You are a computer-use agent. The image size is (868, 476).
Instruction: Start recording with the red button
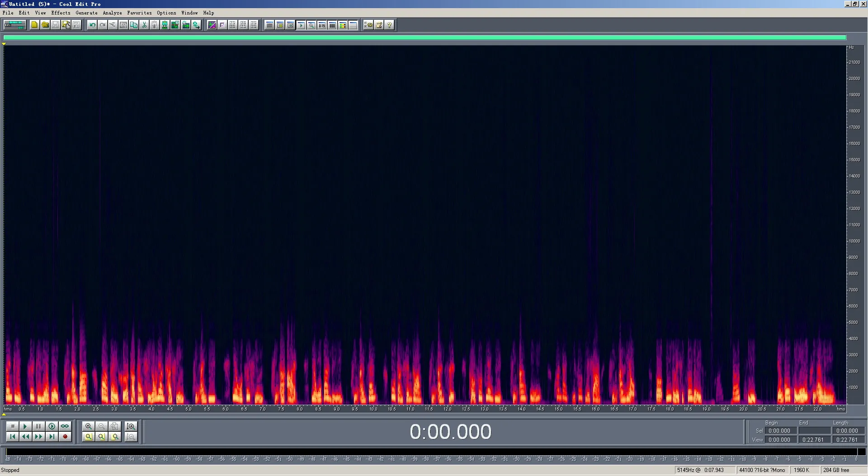65,437
